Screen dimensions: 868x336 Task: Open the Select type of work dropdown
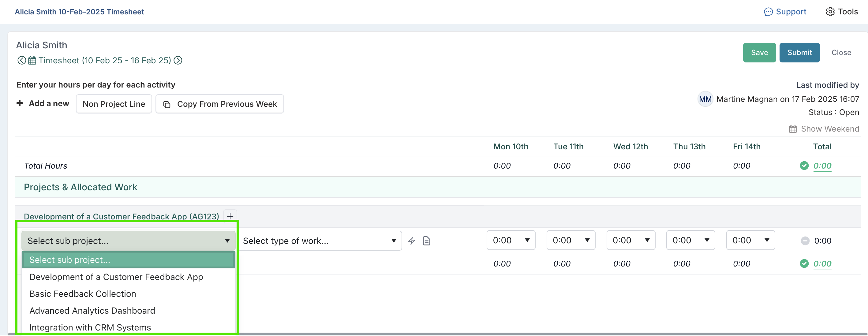pos(320,241)
